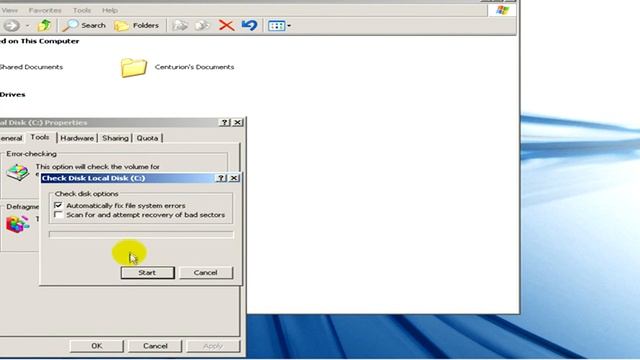The width and height of the screenshot is (640, 360).
Task: Click the Check Disk help question button
Action: (x=221, y=178)
